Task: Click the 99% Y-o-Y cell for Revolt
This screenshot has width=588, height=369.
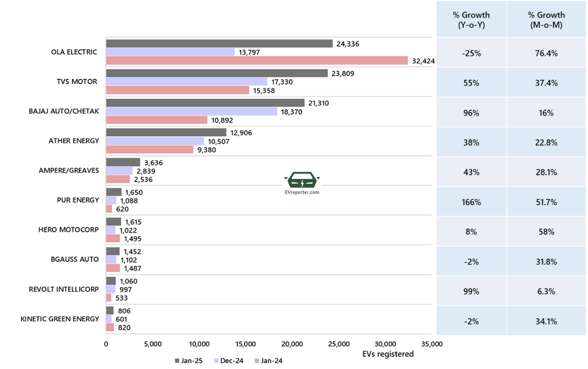Action: 471,291
